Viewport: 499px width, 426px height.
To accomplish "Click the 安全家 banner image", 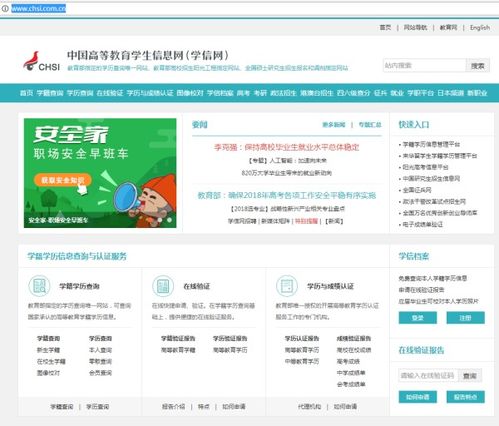I will (100, 173).
